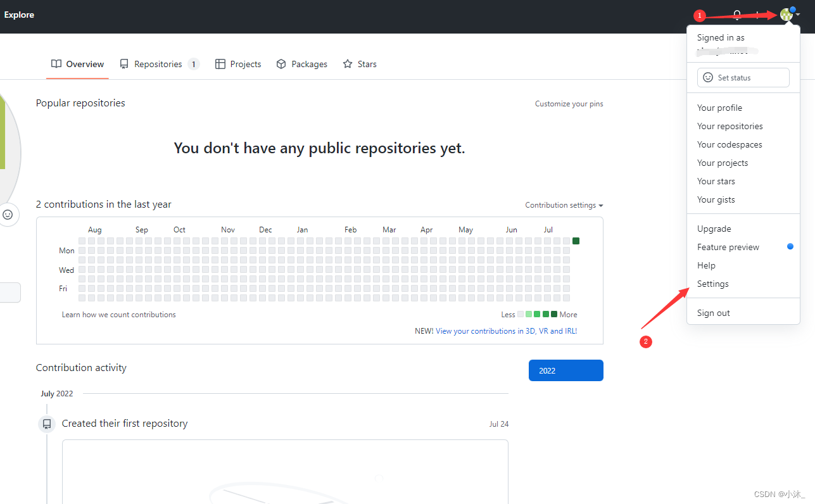Click the lightest legend square beside Less

point(521,314)
